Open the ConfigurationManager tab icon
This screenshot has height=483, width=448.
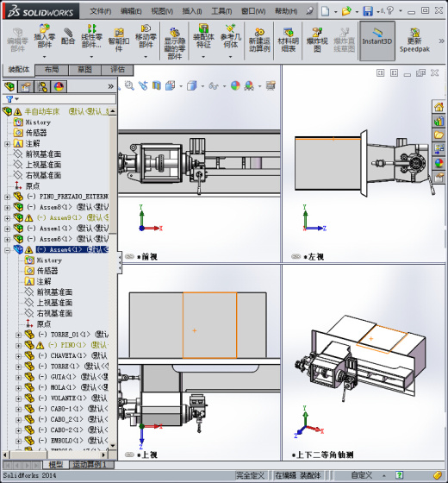click(42, 86)
